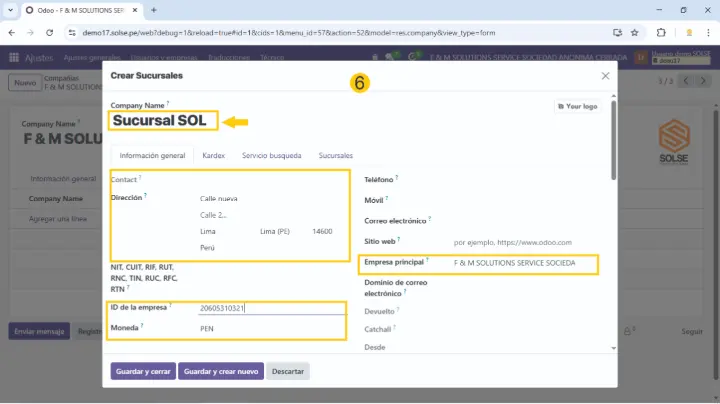Click the ID de la empresa input field
Image resolution: width=720 pixels, height=404 pixels.
(x=270, y=308)
